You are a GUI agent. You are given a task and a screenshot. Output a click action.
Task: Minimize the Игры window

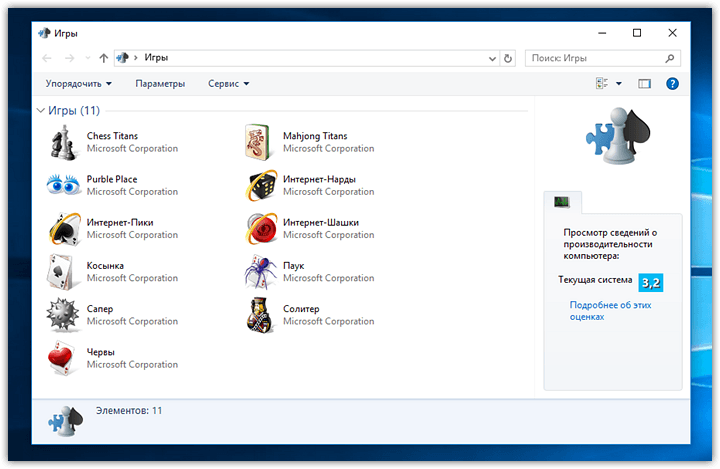[x=602, y=33]
